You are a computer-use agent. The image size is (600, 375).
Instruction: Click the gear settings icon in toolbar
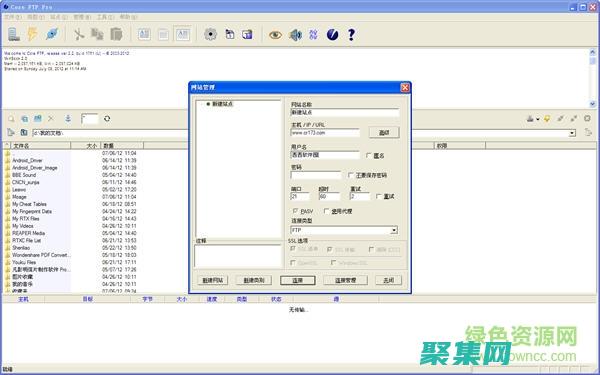pyautogui.click(x=210, y=34)
